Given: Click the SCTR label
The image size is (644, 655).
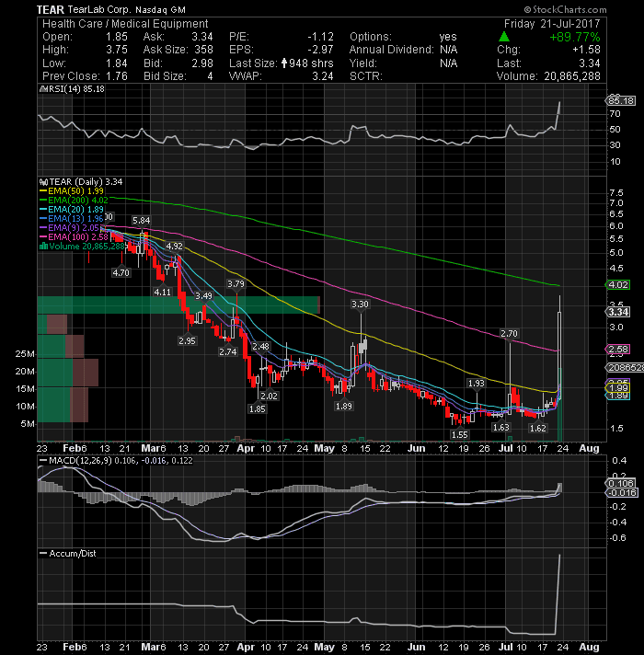Looking at the screenshot, I should point(366,76).
